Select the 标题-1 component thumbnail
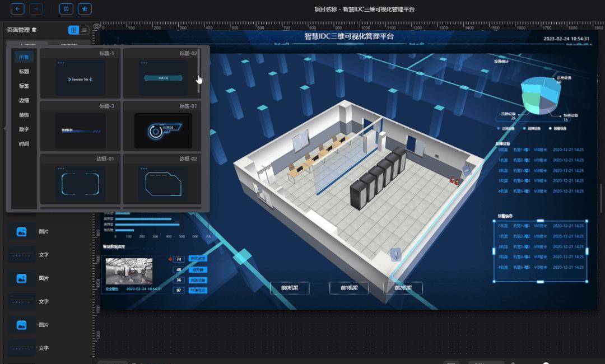 [x=80, y=76]
